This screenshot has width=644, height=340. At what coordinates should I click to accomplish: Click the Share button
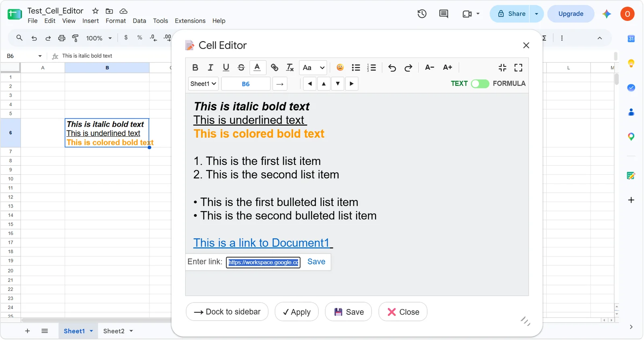(x=510, y=14)
